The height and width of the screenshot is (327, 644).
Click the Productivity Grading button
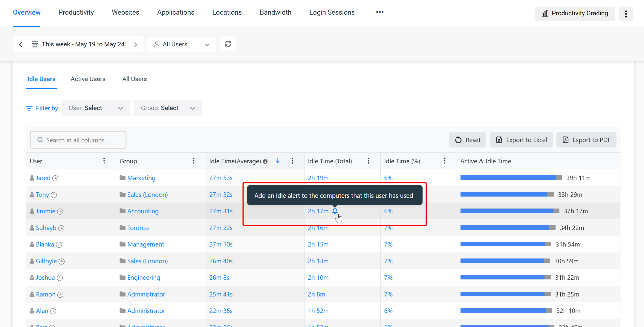click(x=575, y=13)
